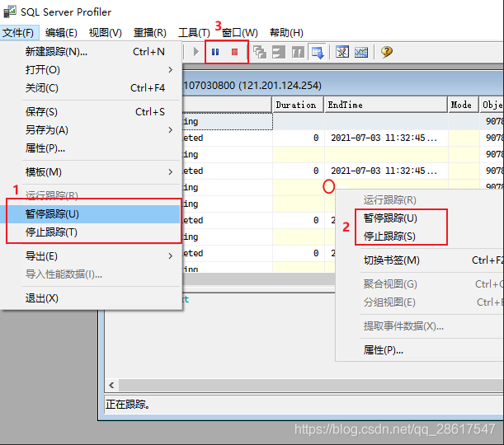Viewport: 504px width, 445px height.
Task: Click the EndTime column header
Action: click(386, 105)
